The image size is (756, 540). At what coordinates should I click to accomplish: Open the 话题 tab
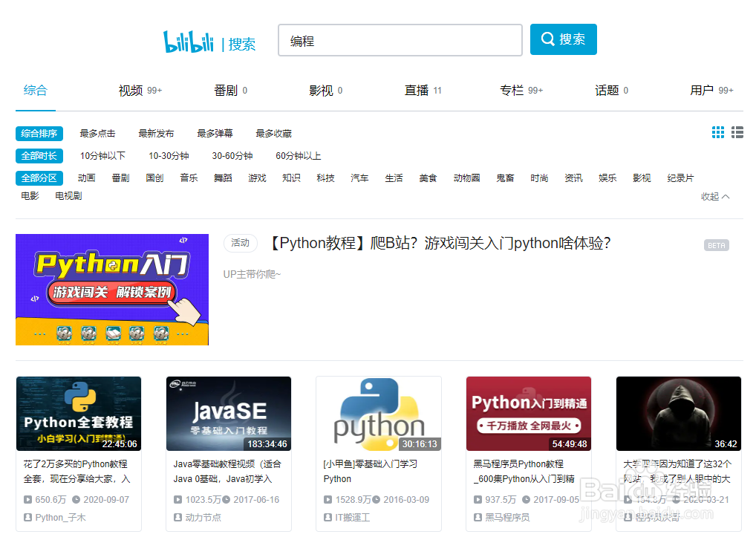(611, 91)
